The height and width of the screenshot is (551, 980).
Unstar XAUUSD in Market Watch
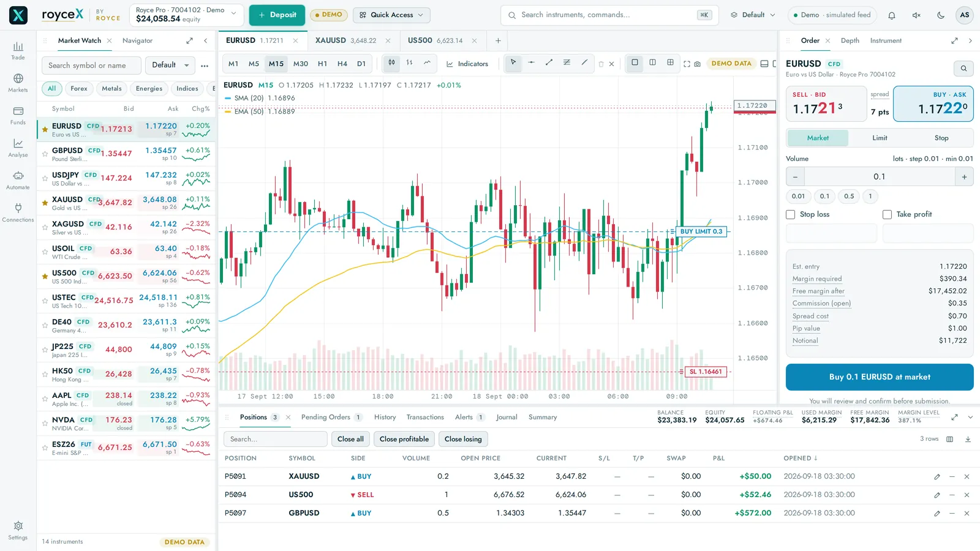coord(45,203)
